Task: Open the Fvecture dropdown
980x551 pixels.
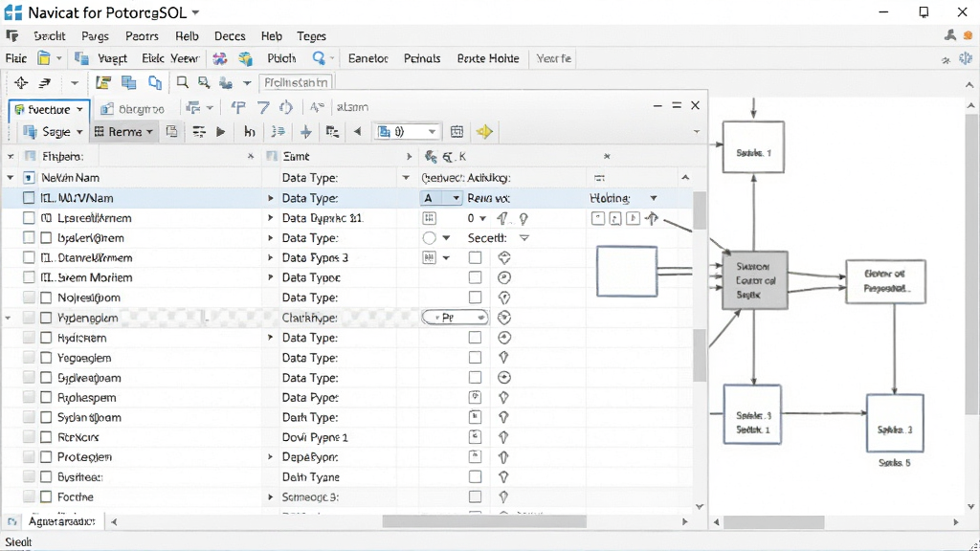Action: [50, 109]
